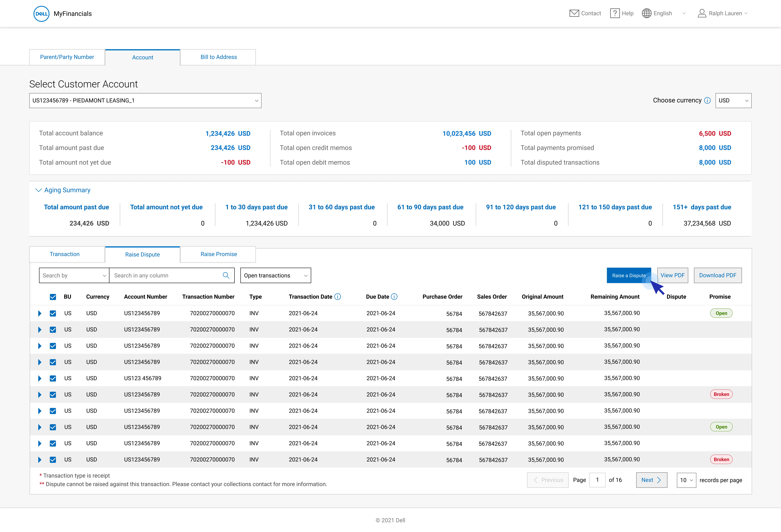Click the 1 to 30 days past due heading
This screenshot has height=532, width=781.
[256, 207]
